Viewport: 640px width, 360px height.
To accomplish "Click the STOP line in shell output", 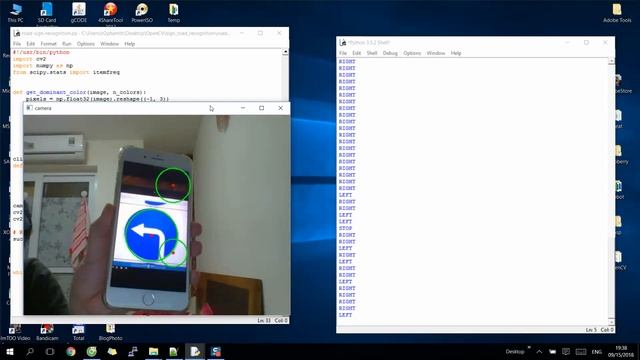I will click(345, 228).
